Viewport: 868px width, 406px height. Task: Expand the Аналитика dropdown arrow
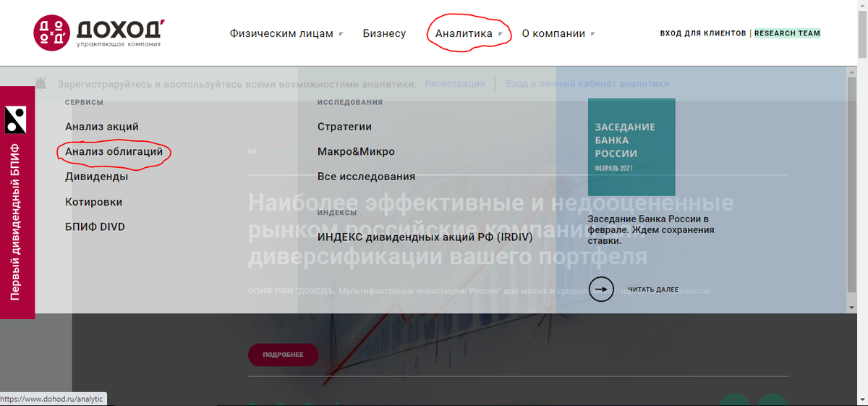[x=500, y=34]
